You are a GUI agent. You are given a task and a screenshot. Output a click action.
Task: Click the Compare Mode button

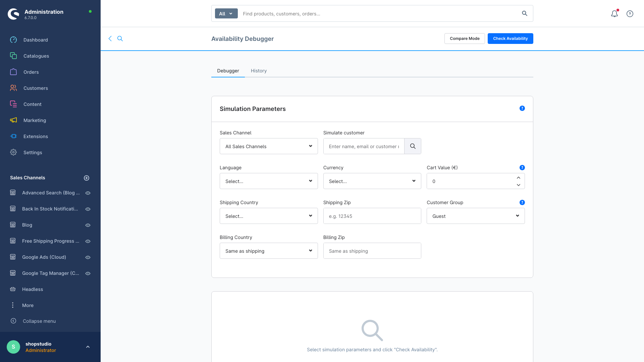click(x=465, y=39)
